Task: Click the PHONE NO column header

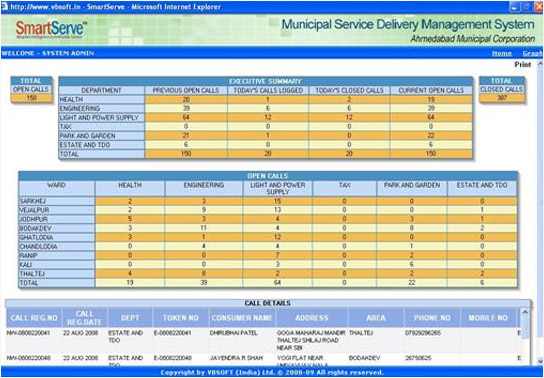Action: (432, 318)
